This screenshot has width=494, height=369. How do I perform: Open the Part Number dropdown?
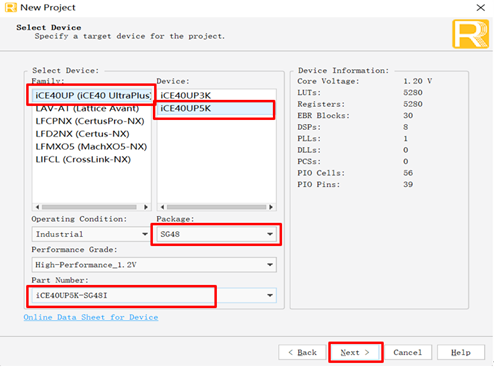point(154,295)
